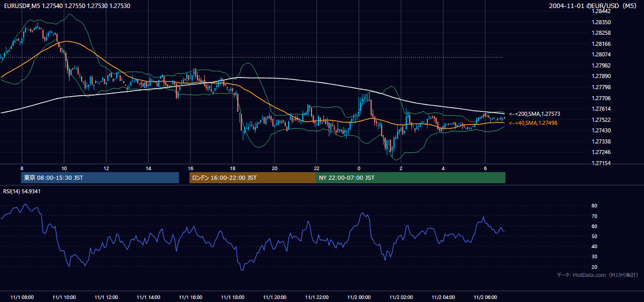Click hour label 14 under the price chart
Viewport: 644px width, 302px height.
[148, 168]
